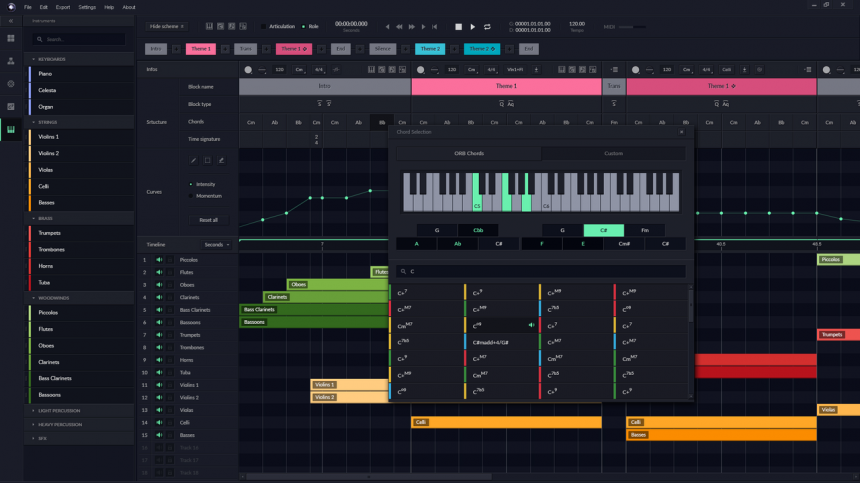Image resolution: width=860 pixels, height=483 pixels.
Task: Open the Settings menu
Action: (x=87, y=7)
